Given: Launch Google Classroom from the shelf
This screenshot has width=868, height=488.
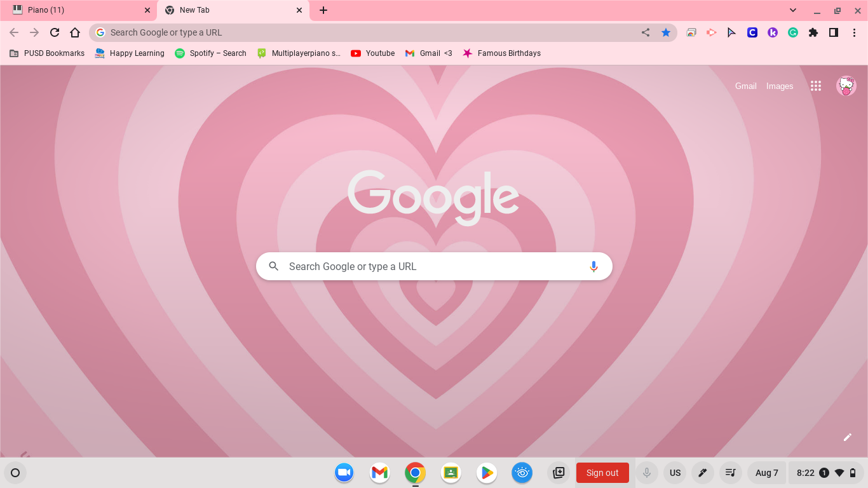Looking at the screenshot, I should (x=451, y=473).
